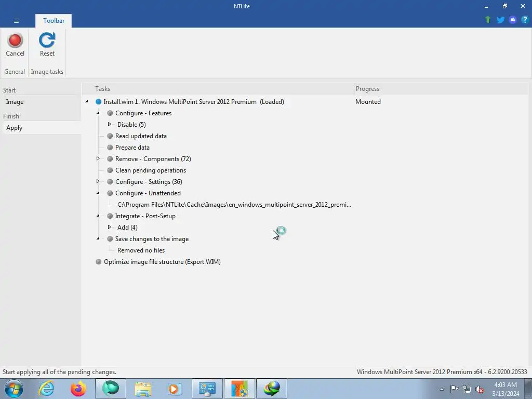Click the gray dot beside Read updated data

(x=110, y=136)
